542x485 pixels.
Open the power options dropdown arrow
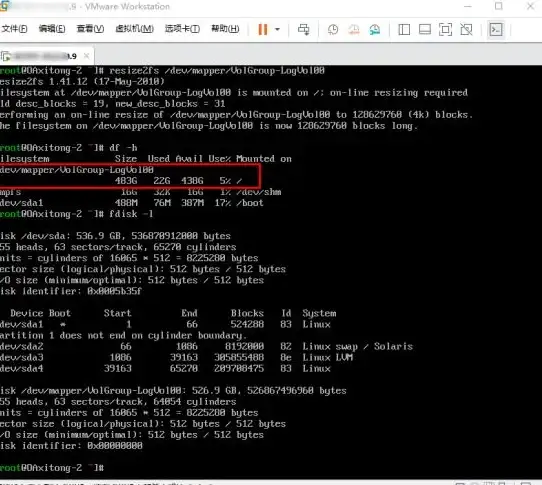tap(277, 29)
